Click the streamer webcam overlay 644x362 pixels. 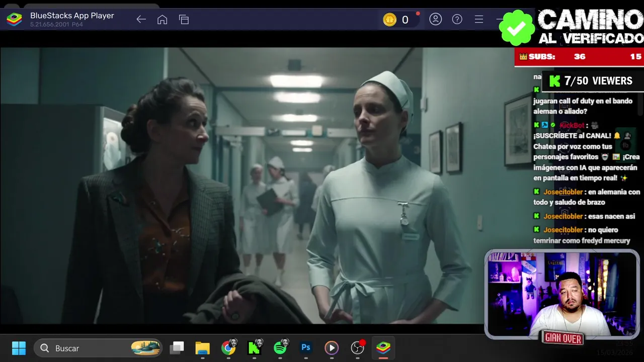562,294
